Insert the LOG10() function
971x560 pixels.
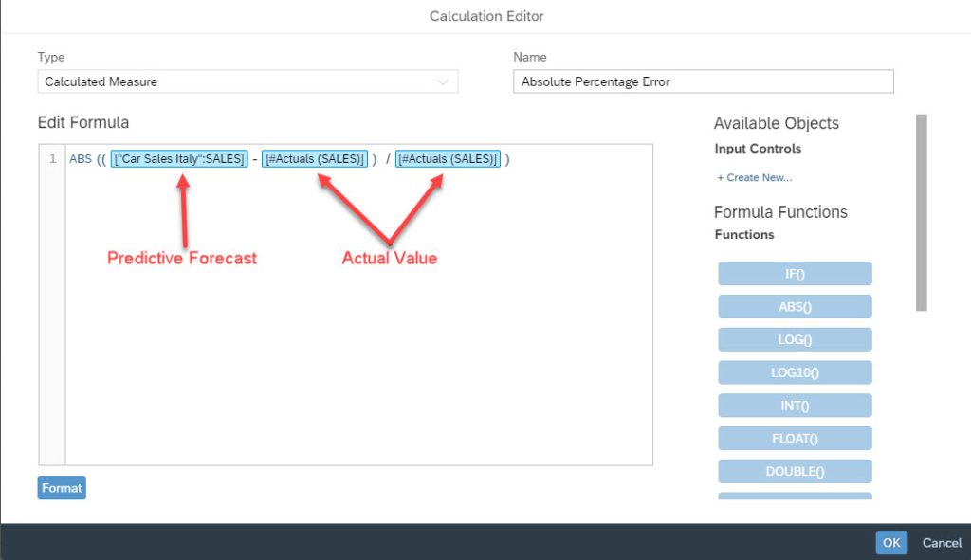coord(796,372)
